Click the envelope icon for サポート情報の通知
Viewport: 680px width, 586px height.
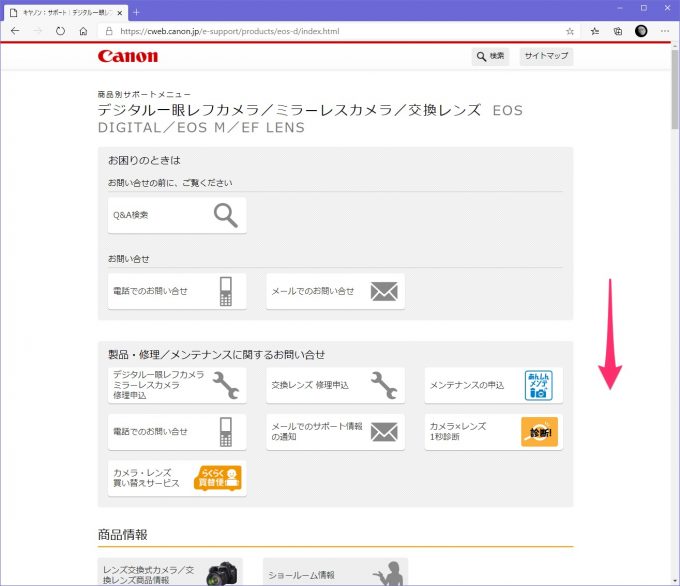coord(384,432)
